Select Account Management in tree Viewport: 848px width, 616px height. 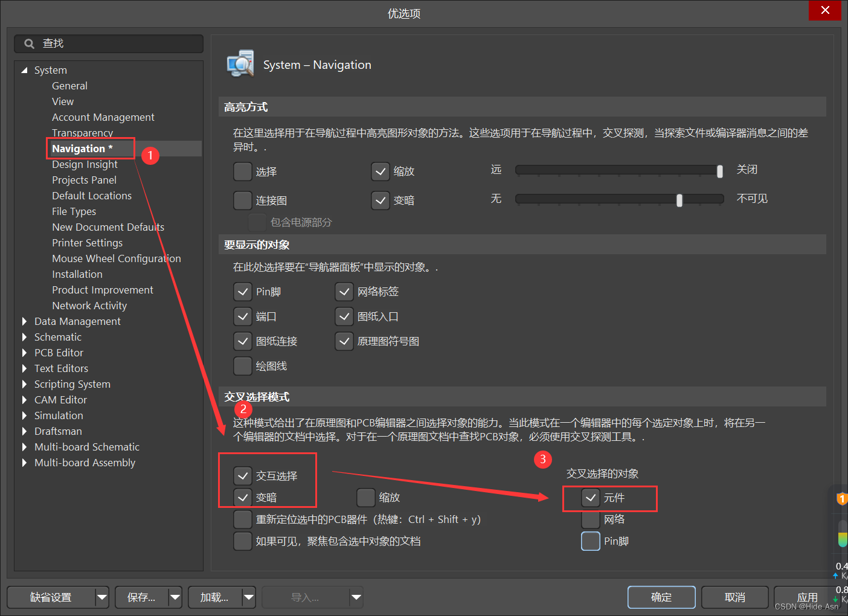(103, 117)
